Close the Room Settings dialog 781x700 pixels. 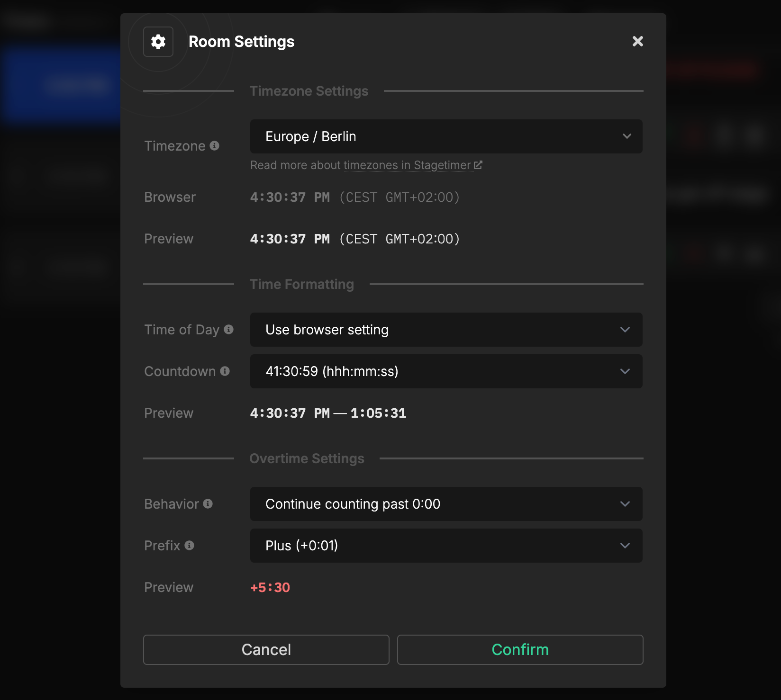pos(637,42)
